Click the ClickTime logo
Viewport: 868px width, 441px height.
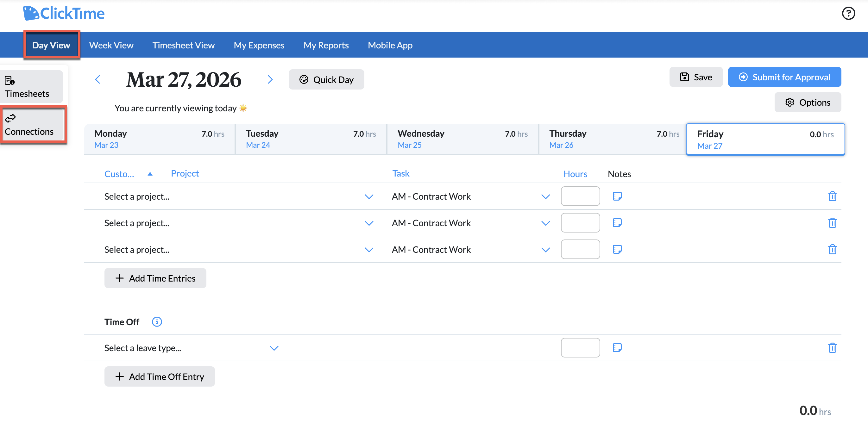[64, 14]
